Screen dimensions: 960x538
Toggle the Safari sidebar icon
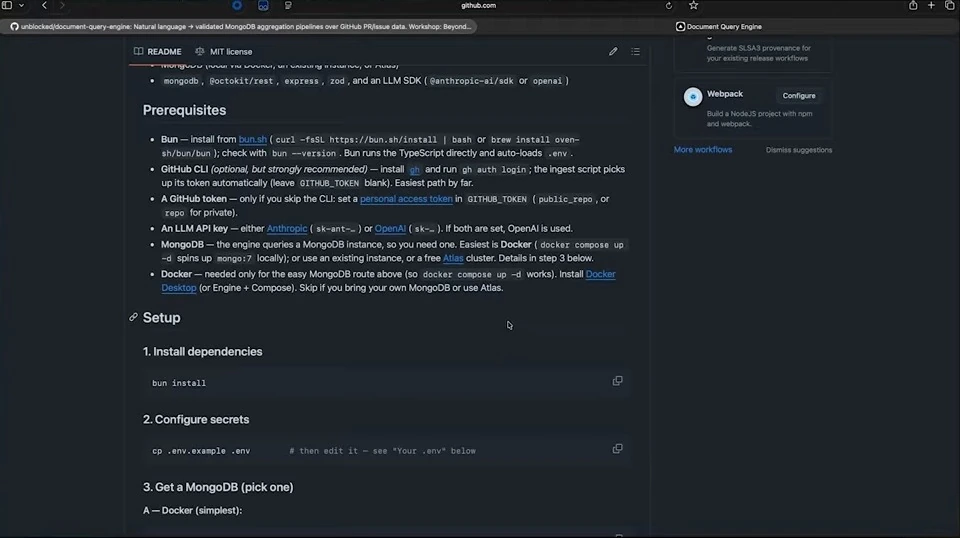[7, 6]
